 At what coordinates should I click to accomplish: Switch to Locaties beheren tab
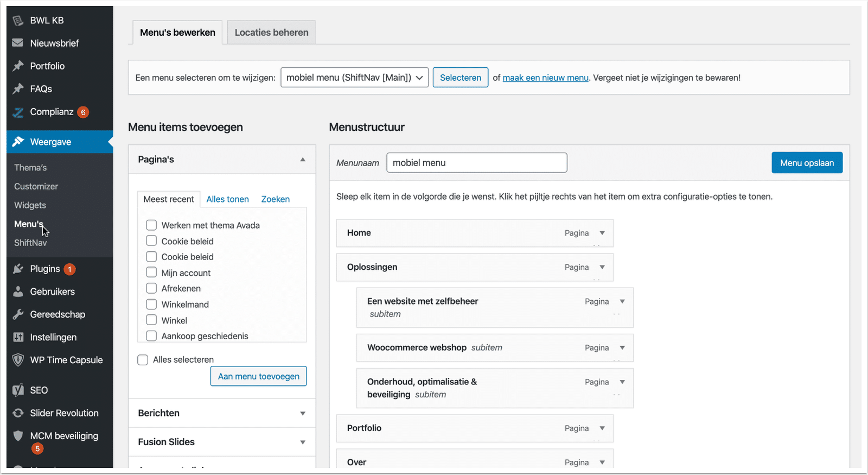click(271, 33)
